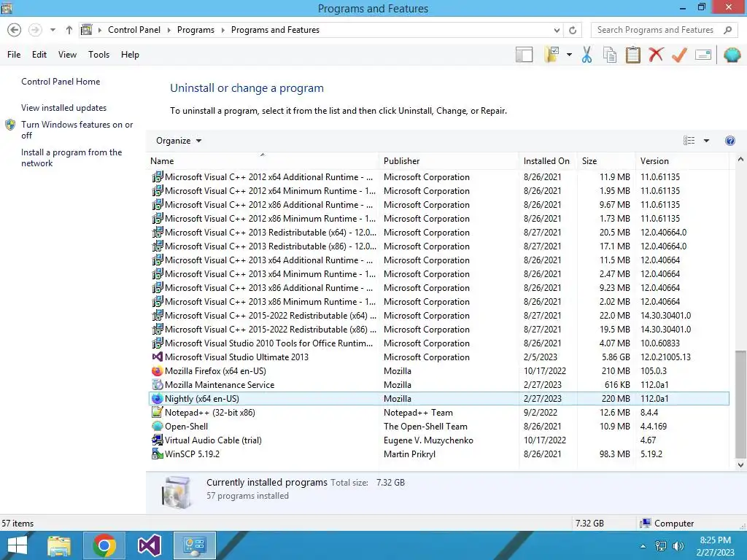Open the recent locations dropdown arrow
Screen dimensions: 747x560
click(x=53, y=30)
